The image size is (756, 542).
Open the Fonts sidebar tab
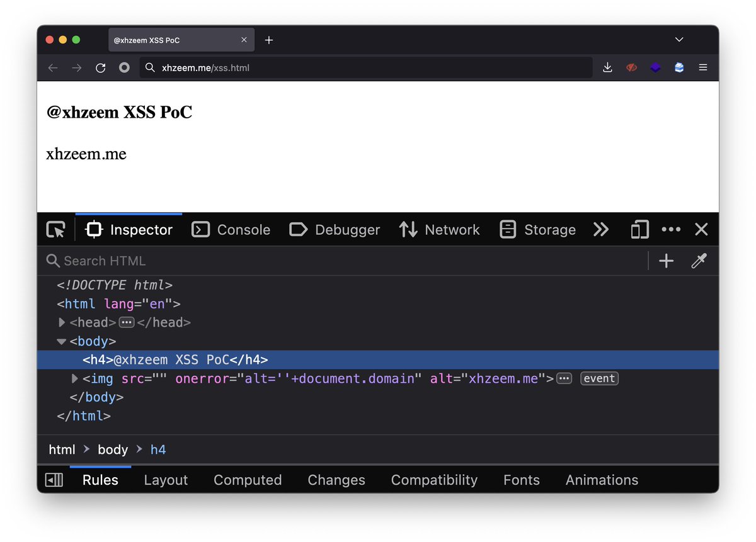point(522,480)
